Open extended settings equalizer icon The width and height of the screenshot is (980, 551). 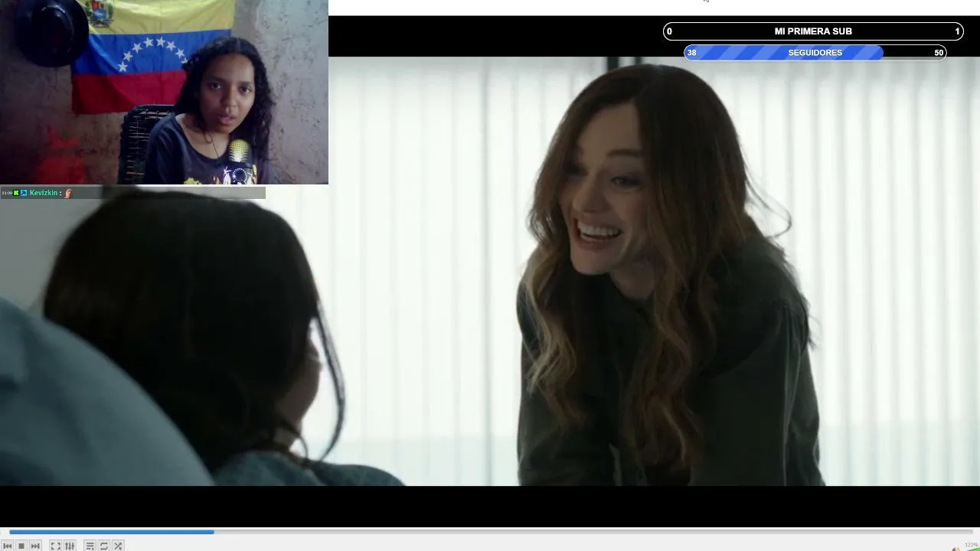pyautogui.click(x=70, y=546)
